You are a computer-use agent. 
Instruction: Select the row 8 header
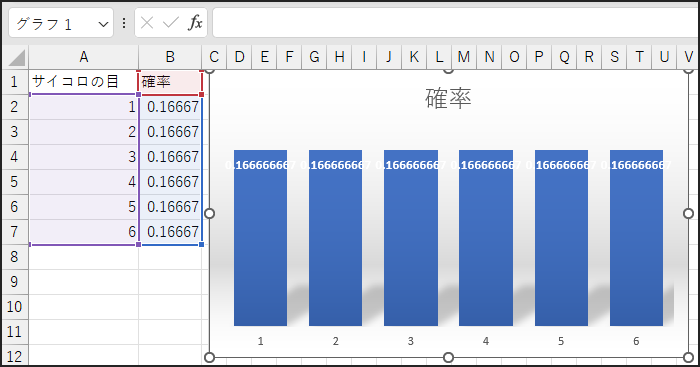[x=14, y=256]
